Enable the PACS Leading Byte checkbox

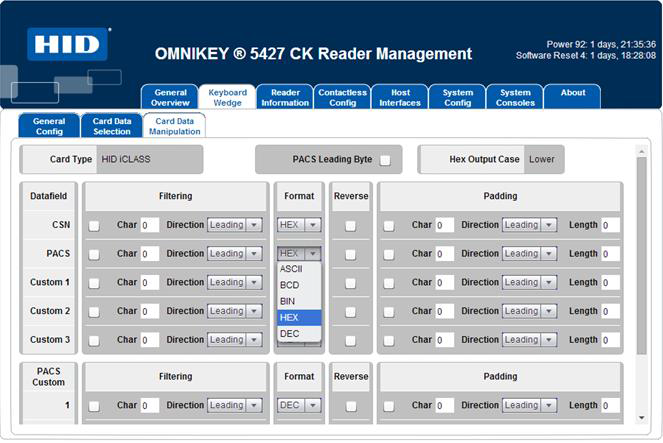[385, 160]
